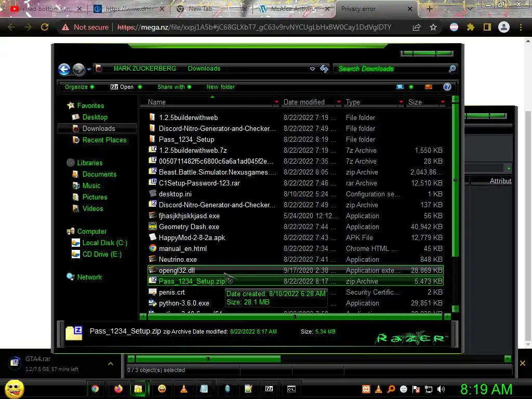This screenshot has height=399, width=532.
Task: Open Type column filter dropdown arrow
Action: coord(401,102)
